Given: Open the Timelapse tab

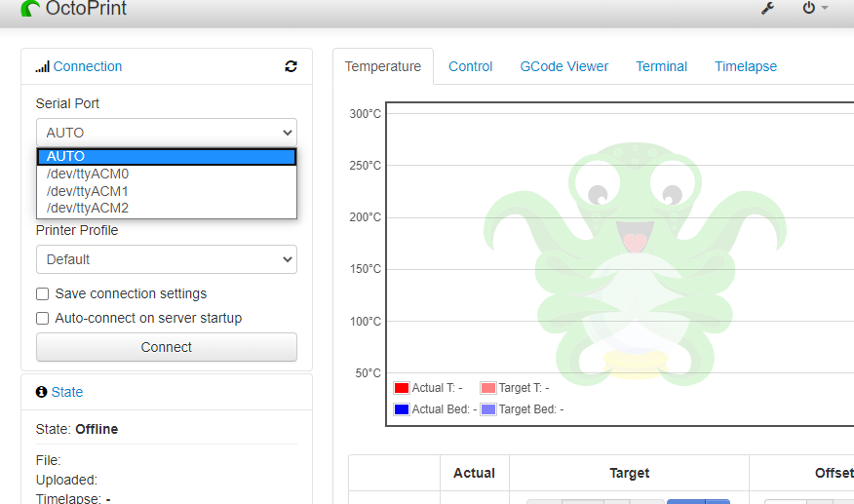Looking at the screenshot, I should click(746, 66).
